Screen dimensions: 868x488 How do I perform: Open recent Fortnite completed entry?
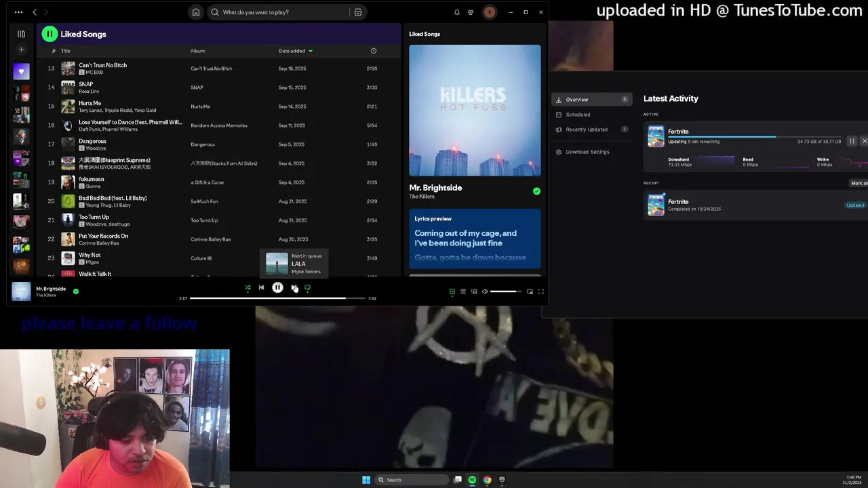pyautogui.click(x=755, y=205)
